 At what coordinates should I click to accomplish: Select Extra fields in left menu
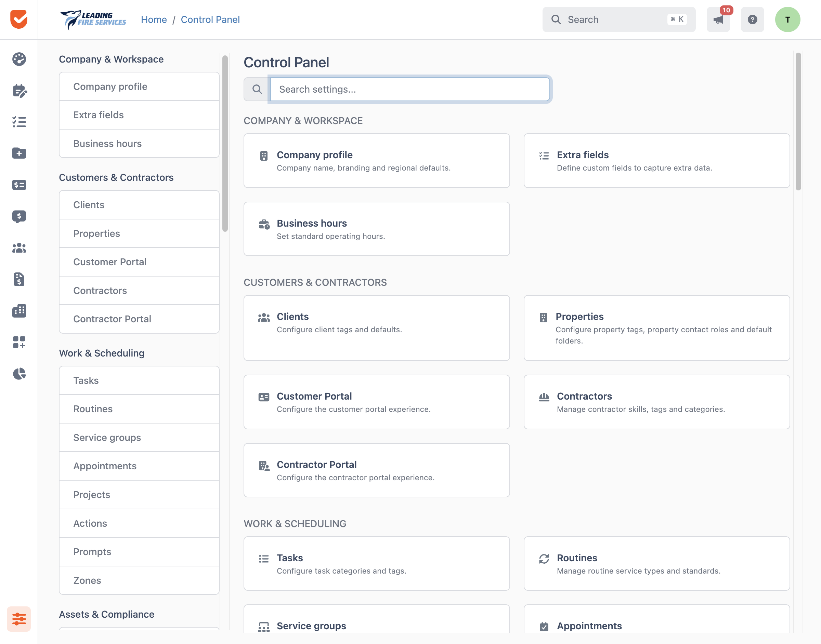click(139, 115)
